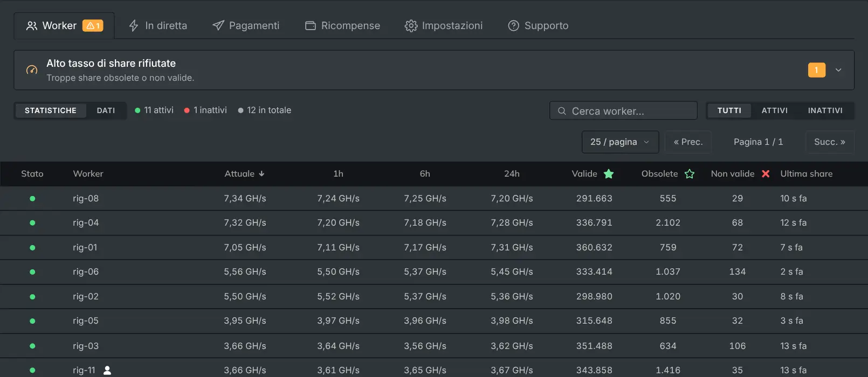
Task: Select the STATISTICHE view toggle
Action: (51, 110)
